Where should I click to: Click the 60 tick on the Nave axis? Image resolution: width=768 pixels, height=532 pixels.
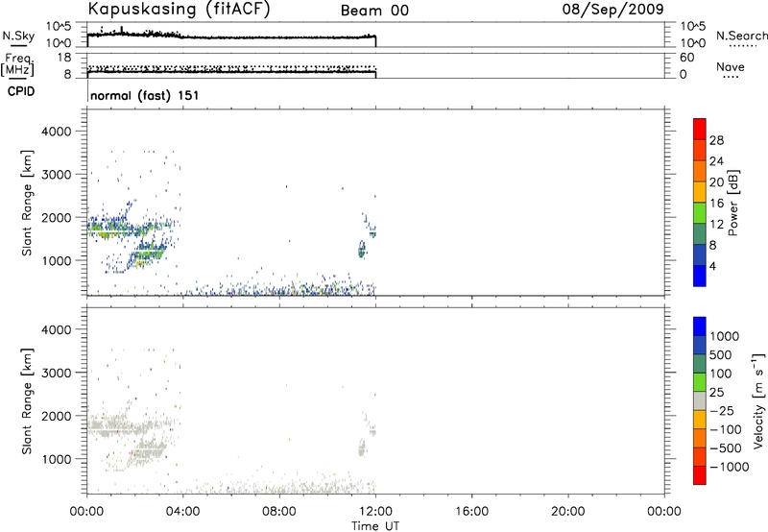coord(686,58)
